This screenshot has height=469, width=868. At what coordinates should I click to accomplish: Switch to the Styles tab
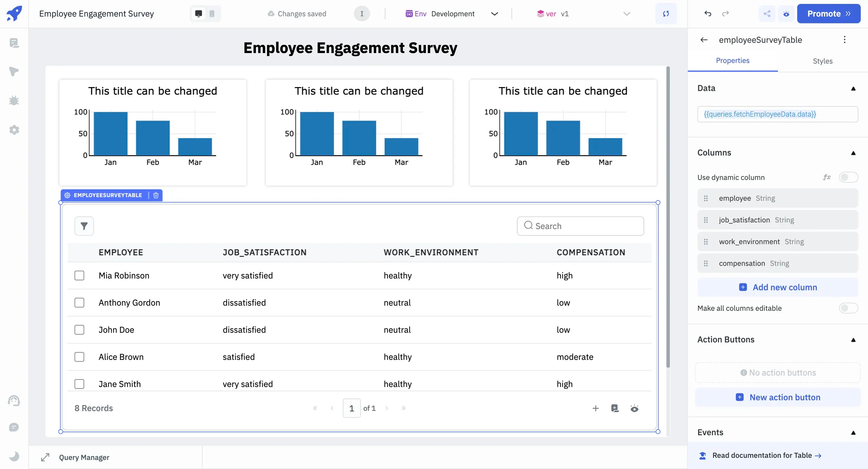point(822,61)
